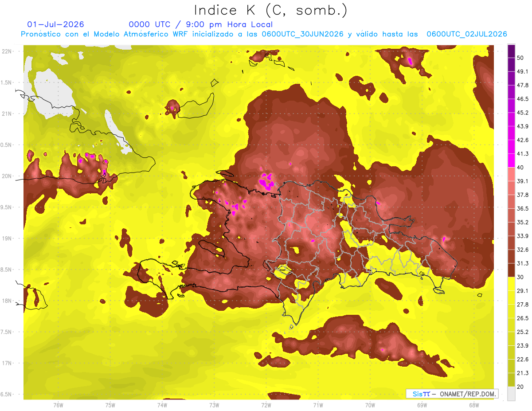Image resolution: width=532 pixels, height=411 pixels.
Task: Click the colorbar value '32.6'
Action: tap(523, 250)
